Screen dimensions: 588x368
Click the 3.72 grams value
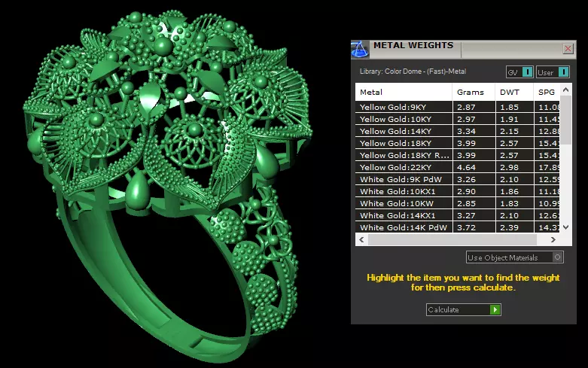pyautogui.click(x=466, y=227)
